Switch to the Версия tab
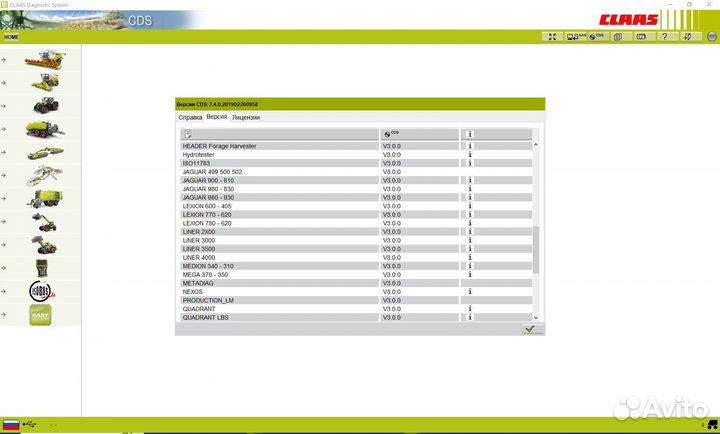Image resolution: width=720 pixels, height=434 pixels. (x=217, y=117)
